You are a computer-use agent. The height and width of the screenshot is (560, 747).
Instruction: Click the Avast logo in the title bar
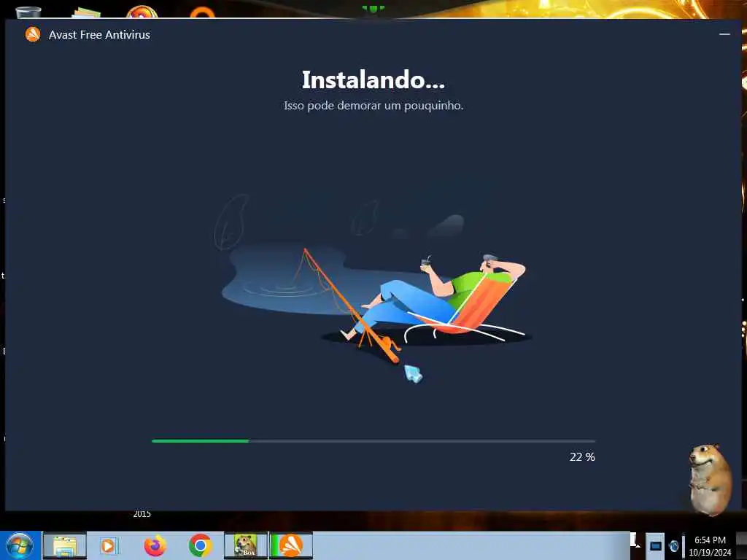pos(33,34)
